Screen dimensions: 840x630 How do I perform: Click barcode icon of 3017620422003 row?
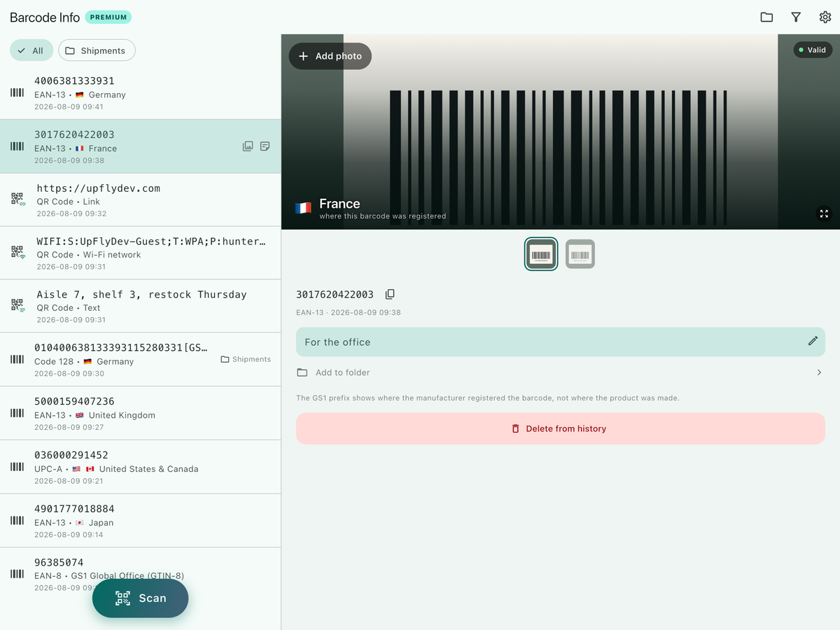(x=17, y=146)
